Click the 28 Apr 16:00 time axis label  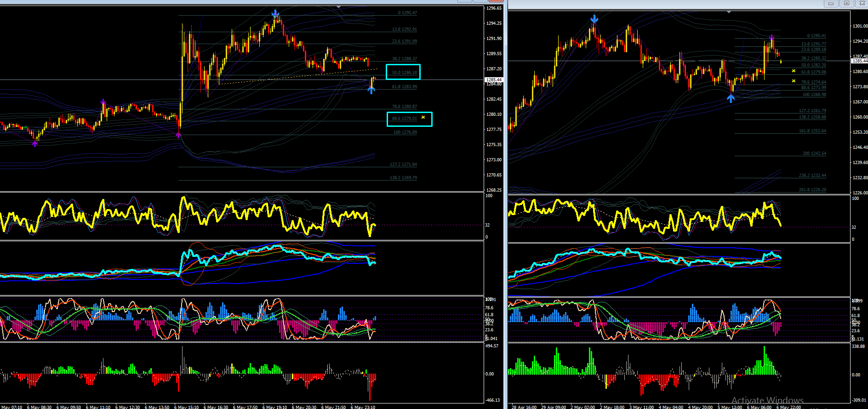pos(524,407)
